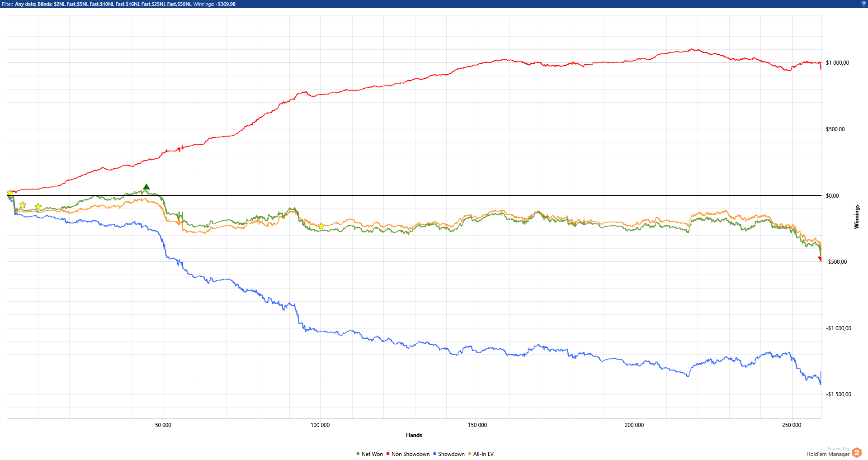This screenshot has height=460, width=868.
Task: Click the "Powered by" text above the logo
Action: (x=839, y=449)
